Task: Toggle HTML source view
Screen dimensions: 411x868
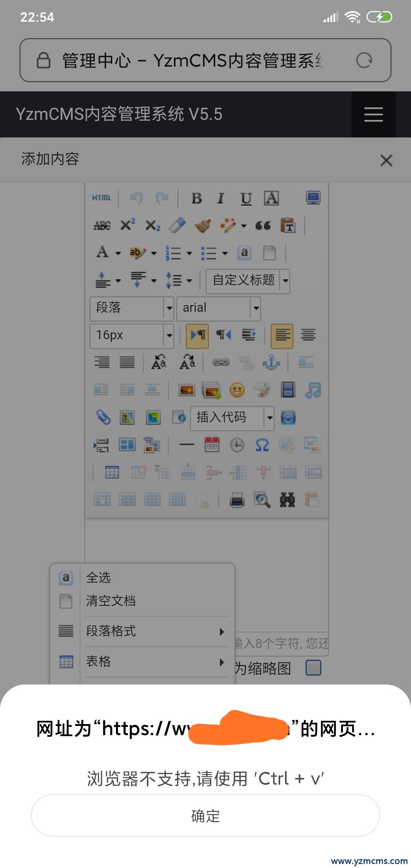Action: click(101, 198)
